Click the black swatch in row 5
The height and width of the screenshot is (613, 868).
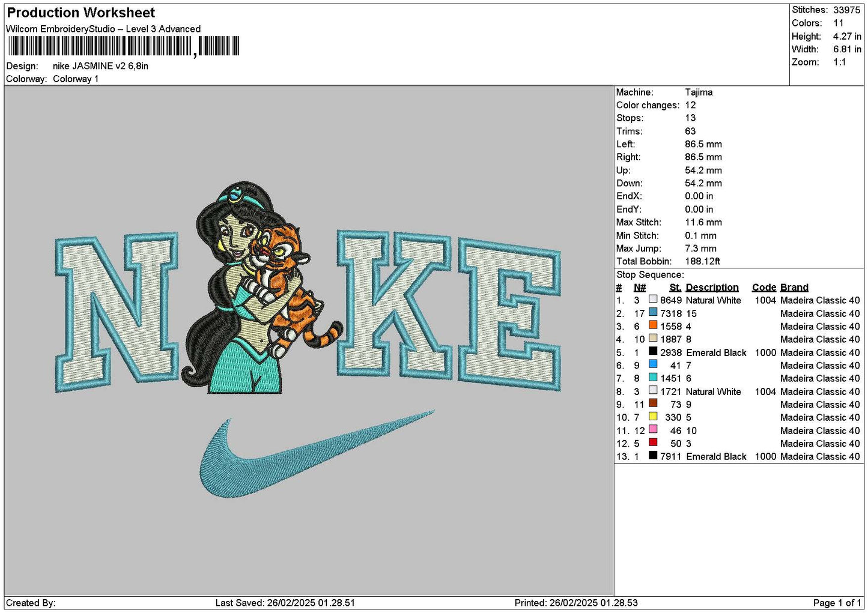tap(653, 351)
